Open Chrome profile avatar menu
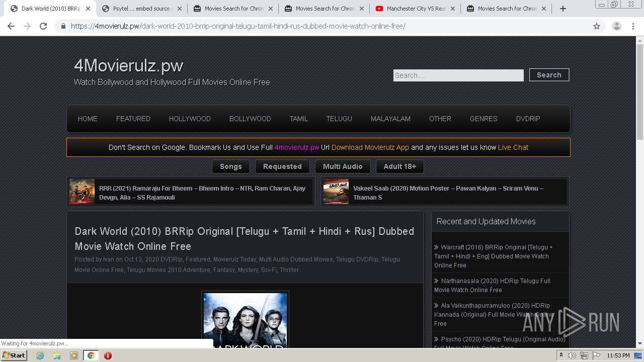The width and height of the screenshot is (644, 362). pyautogui.click(x=616, y=26)
